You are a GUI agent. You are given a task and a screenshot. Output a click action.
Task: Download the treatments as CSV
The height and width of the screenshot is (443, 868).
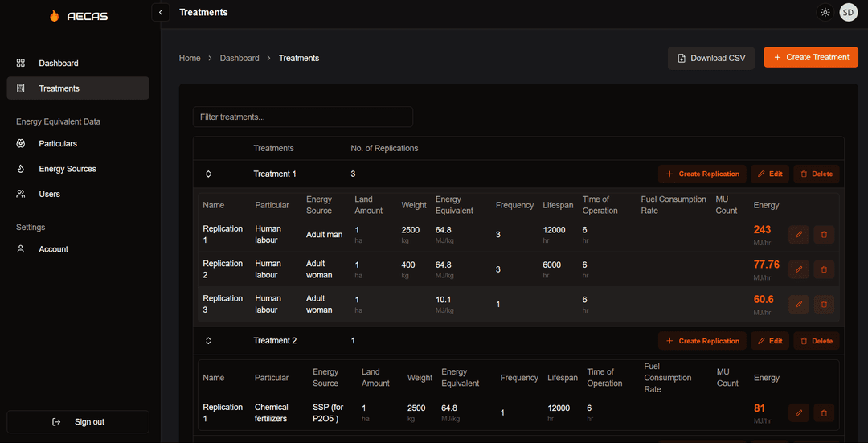pyautogui.click(x=710, y=58)
